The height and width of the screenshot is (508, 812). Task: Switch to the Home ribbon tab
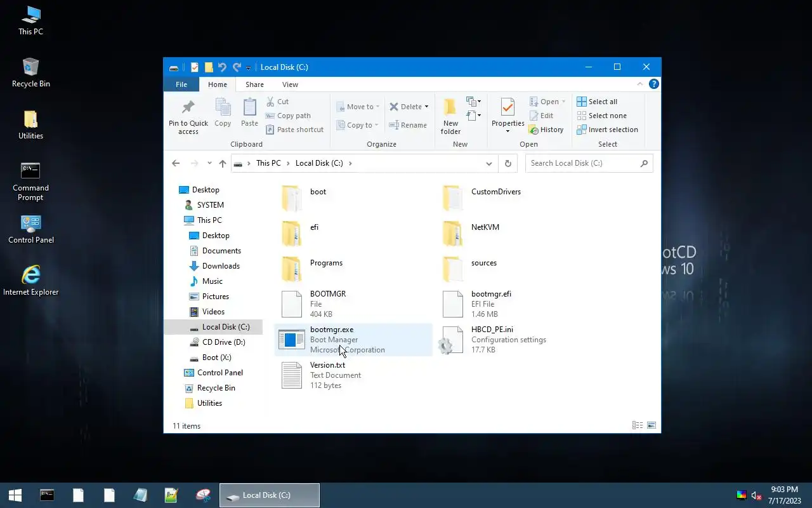[218, 84]
